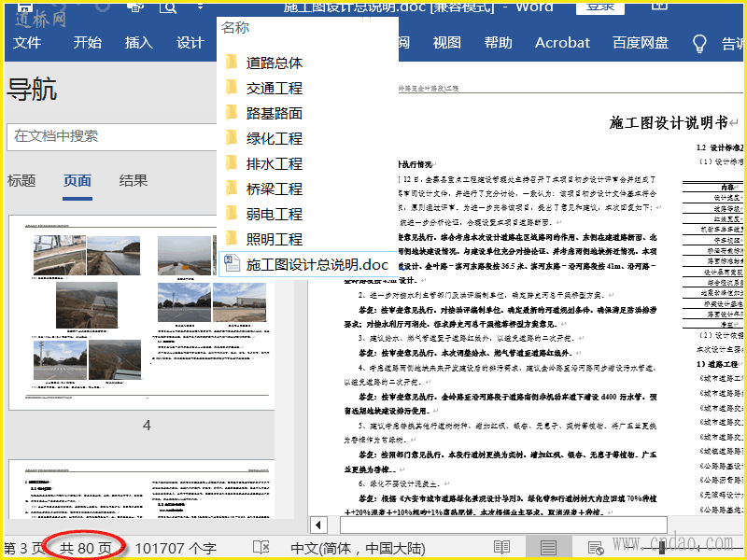The width and height of the screenshot is (747, 560).
Task: Open the 绿化工程 folder
Action: click(x=274, y=139)
